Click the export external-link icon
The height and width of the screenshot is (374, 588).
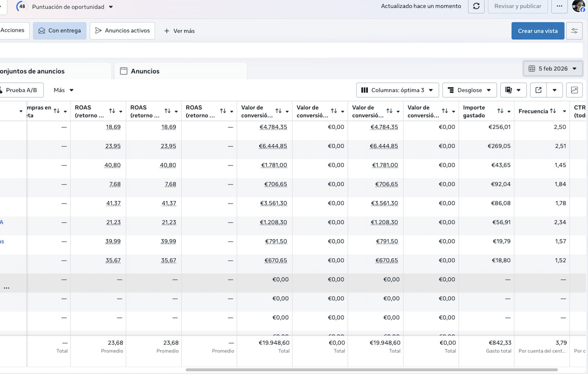(538, 90)
